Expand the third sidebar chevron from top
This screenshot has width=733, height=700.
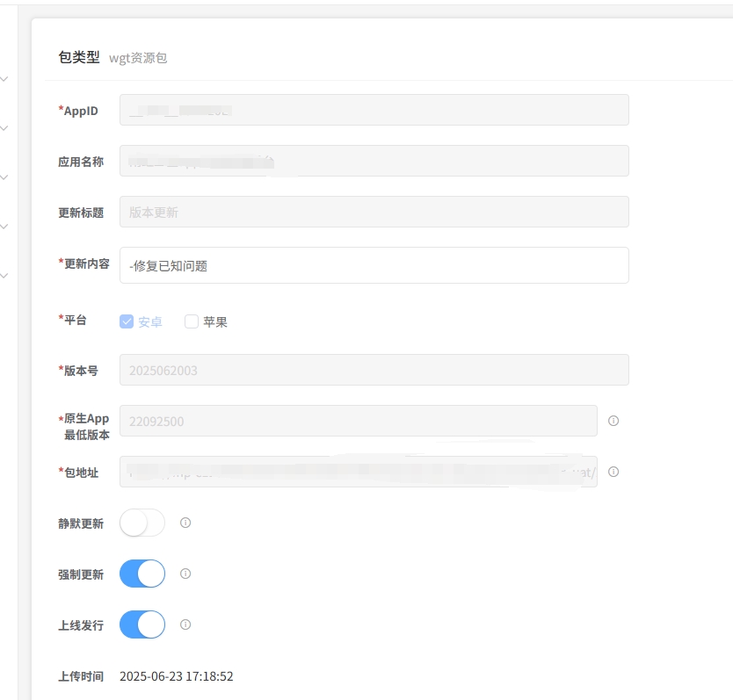point(4,177)
